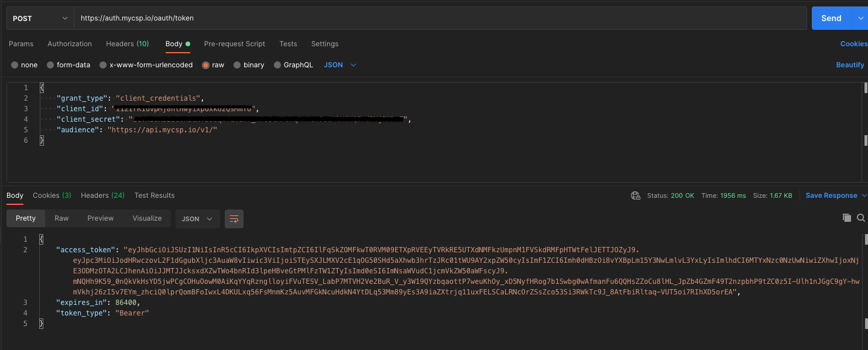868x350 pixels.
Task: View the Test Results tab
Action: pos(154,195)
